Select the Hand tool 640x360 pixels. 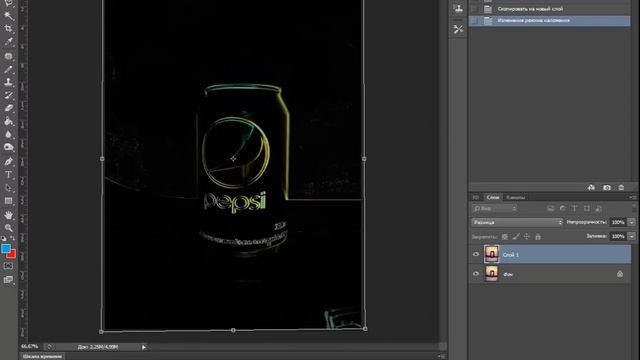[x=8, y=215]
